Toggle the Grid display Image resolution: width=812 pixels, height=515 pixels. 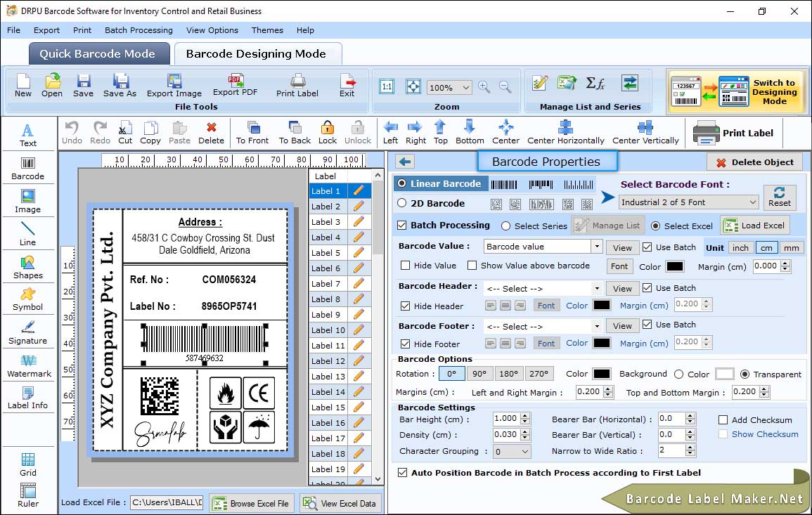[27, 464]
